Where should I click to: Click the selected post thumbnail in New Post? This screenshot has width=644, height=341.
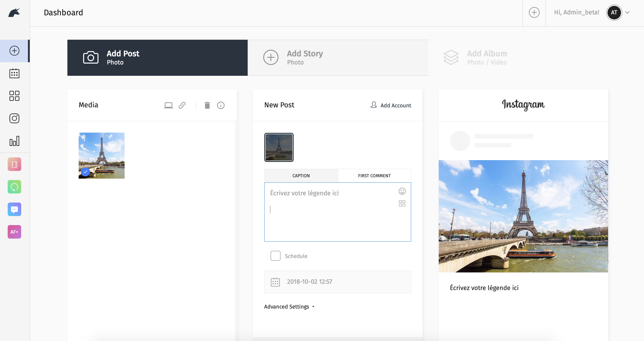(x=279, y=147)
